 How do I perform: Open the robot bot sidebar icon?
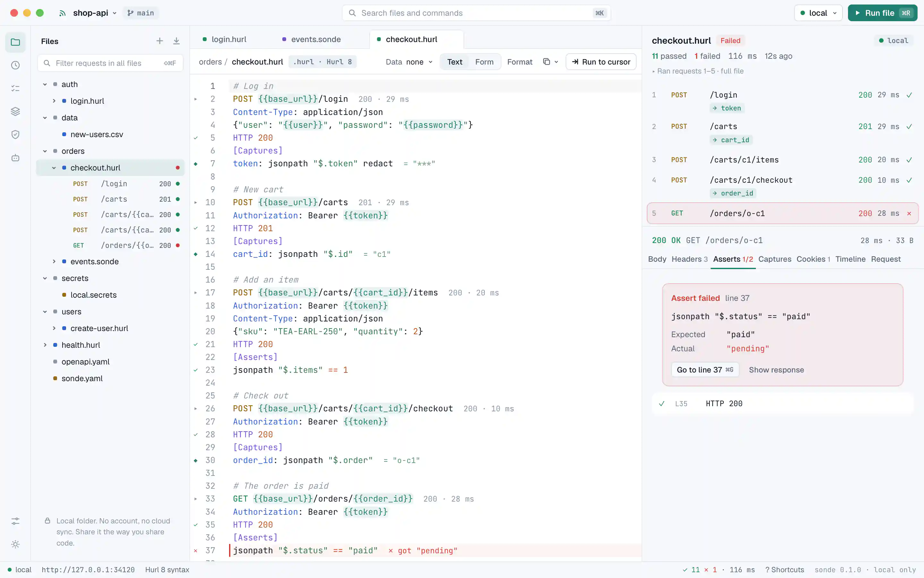pyautogui.click(x=15, y=158)
